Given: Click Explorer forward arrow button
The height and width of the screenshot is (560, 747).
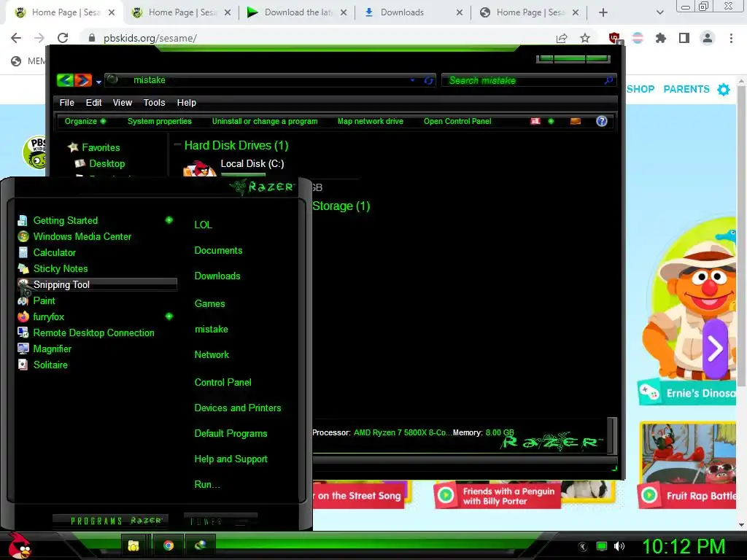Looking at the screenshot, I should coord(83,80).
